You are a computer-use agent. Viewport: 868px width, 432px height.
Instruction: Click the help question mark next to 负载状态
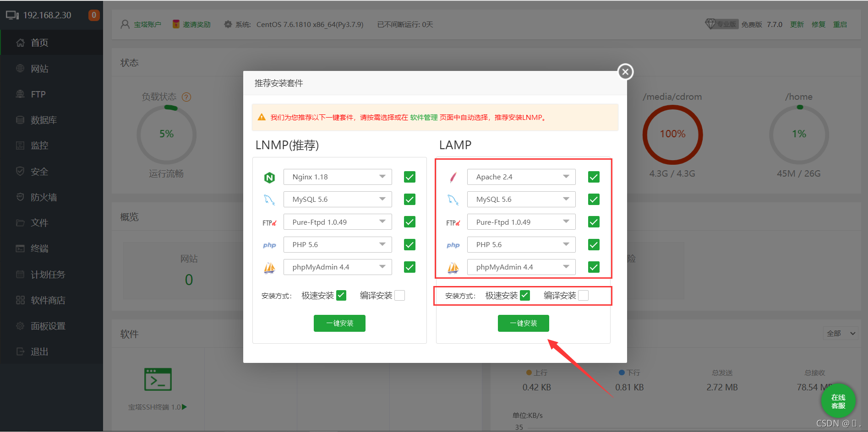pos(186,97)
